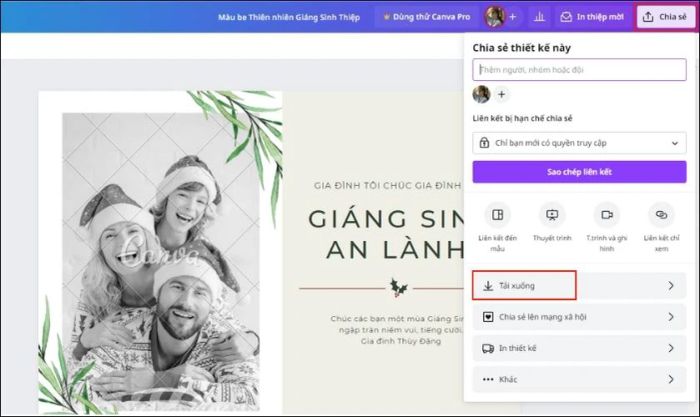Select Liên kết đến mẫu template link icon
The image size is (700, 417).
497,215
